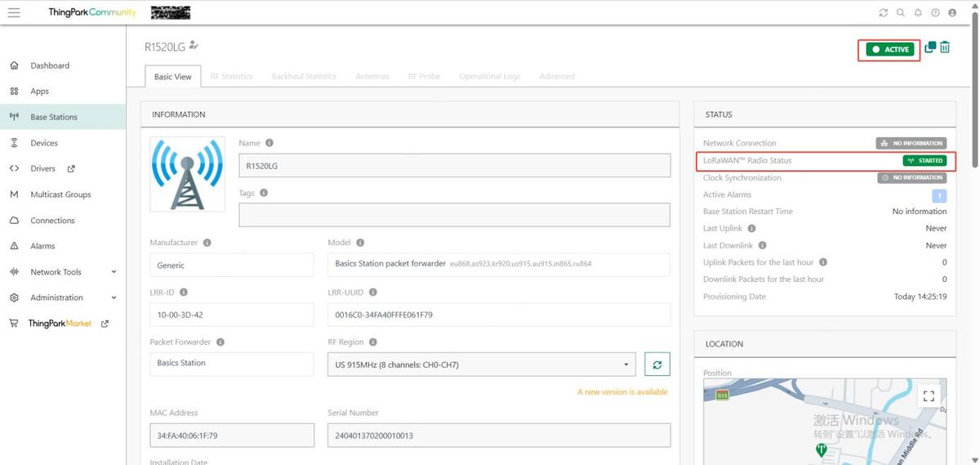Screen dimensions: 980x465
Task: Click the LRR-UUID value field
Action: click(x=499, y=315)
